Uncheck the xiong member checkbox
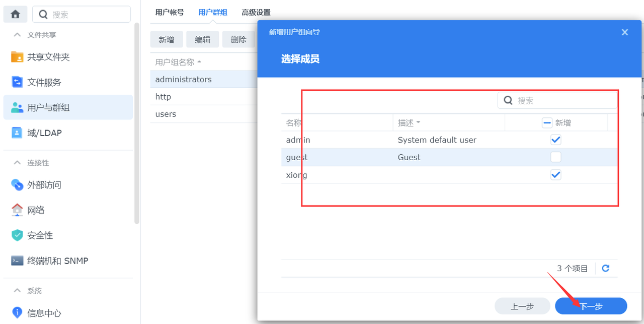 click(556, 175)
